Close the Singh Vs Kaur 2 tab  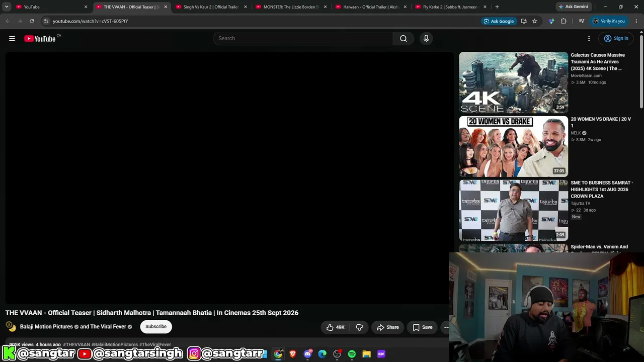[x=246, y=7]
